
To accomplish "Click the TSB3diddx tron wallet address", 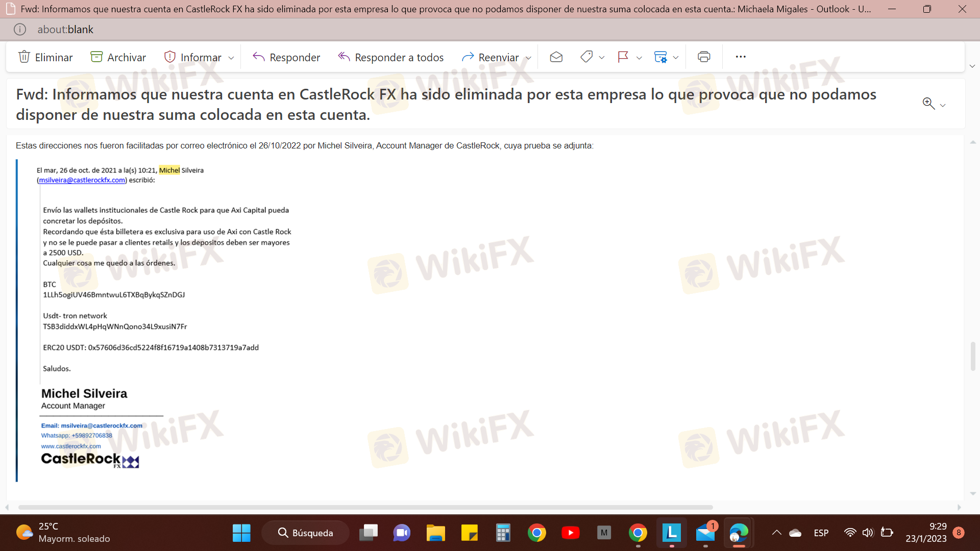I will [x=115, y=327].
